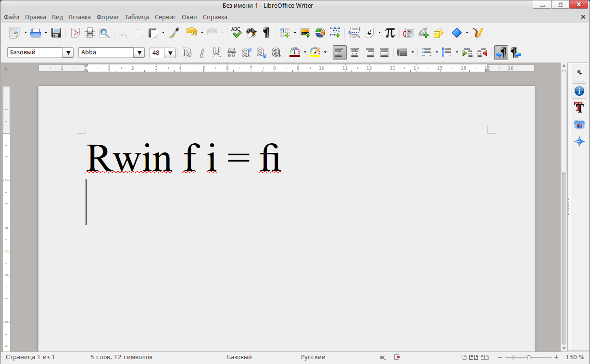
Task: Click the Save document icon
Action: coord(56,33)
